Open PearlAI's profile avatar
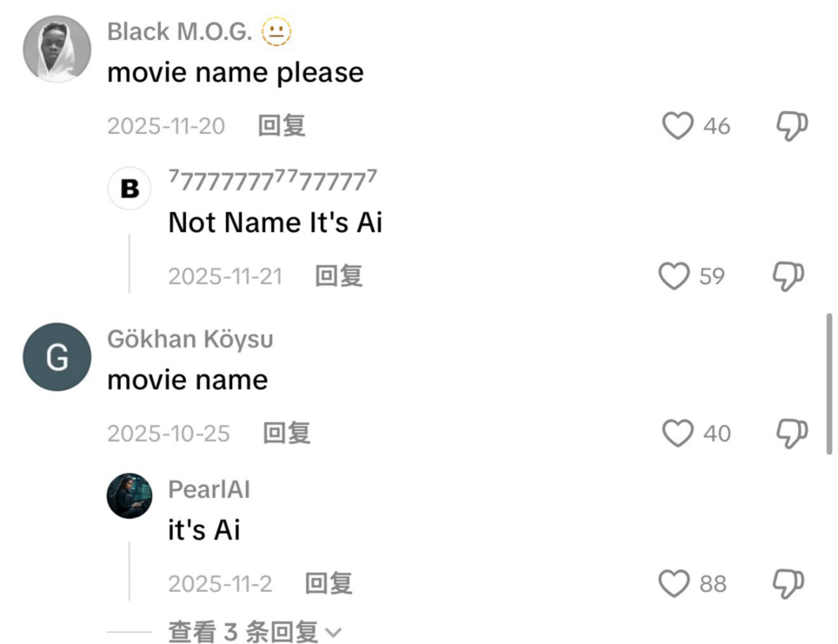The height and width of the screenshot is (644, 838). [130, 496]
